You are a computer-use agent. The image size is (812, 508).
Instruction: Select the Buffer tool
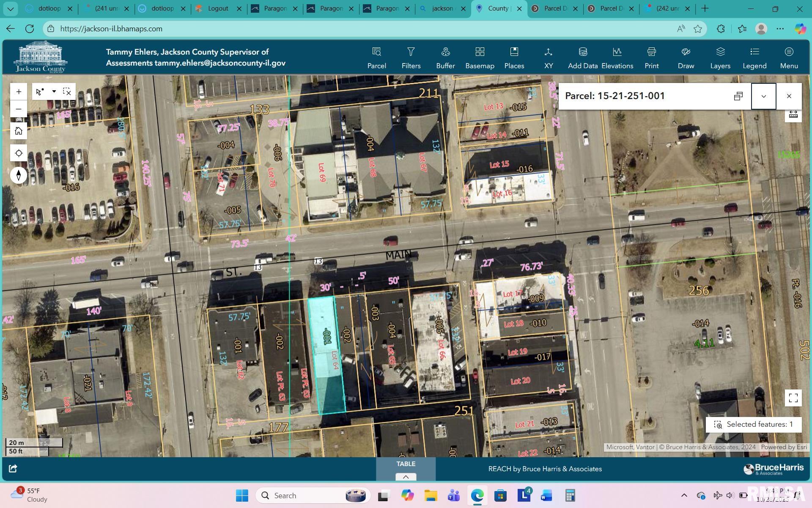click(x=445, y=57)
